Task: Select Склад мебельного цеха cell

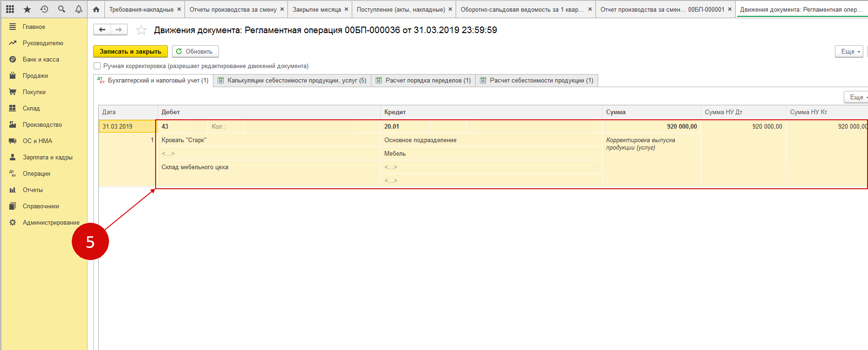Action: pyautogui.click(x=269, y=167)
